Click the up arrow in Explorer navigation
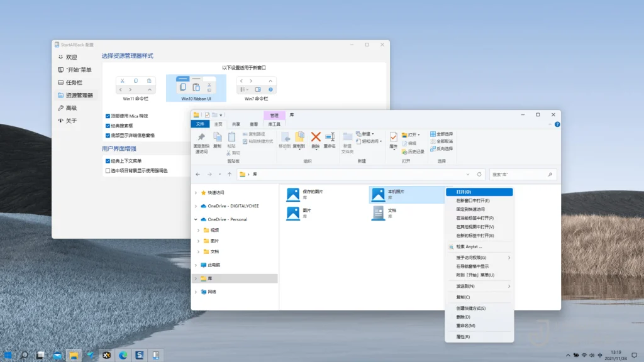 click(230, 175)
